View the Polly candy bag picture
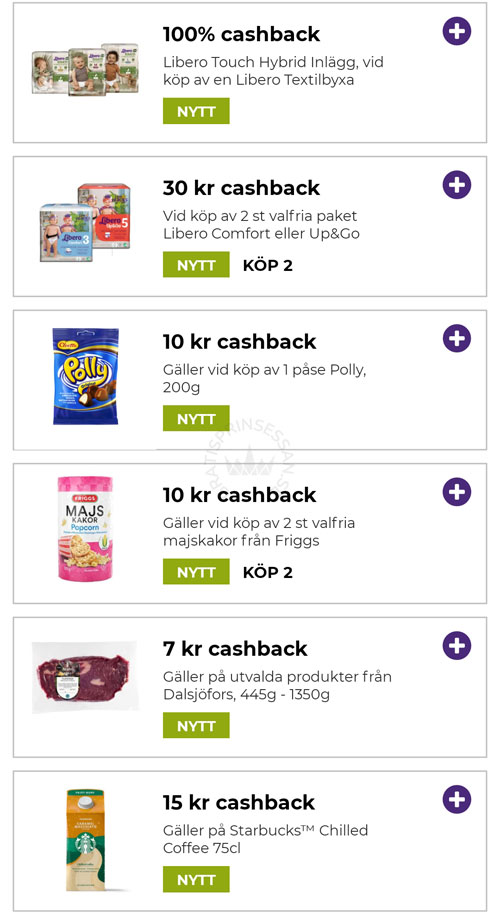The height and width of the screenshot is (917, 500). coord(85,375)
